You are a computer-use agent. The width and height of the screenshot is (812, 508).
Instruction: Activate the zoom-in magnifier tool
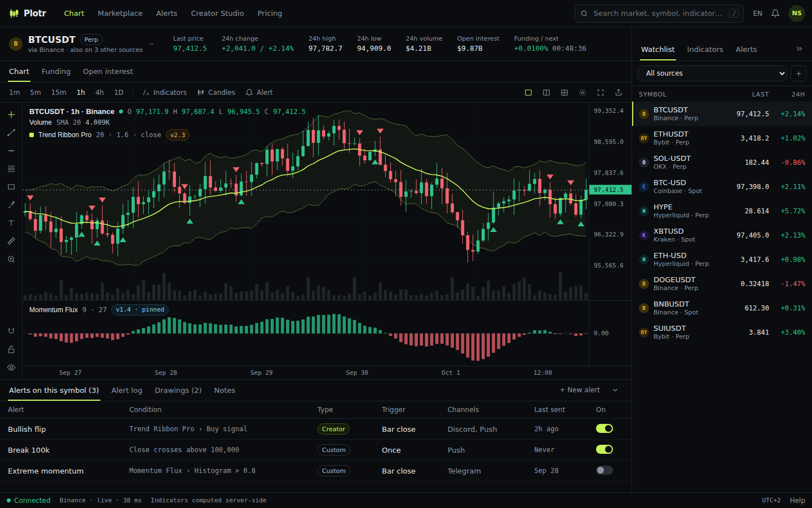(11, 259)
